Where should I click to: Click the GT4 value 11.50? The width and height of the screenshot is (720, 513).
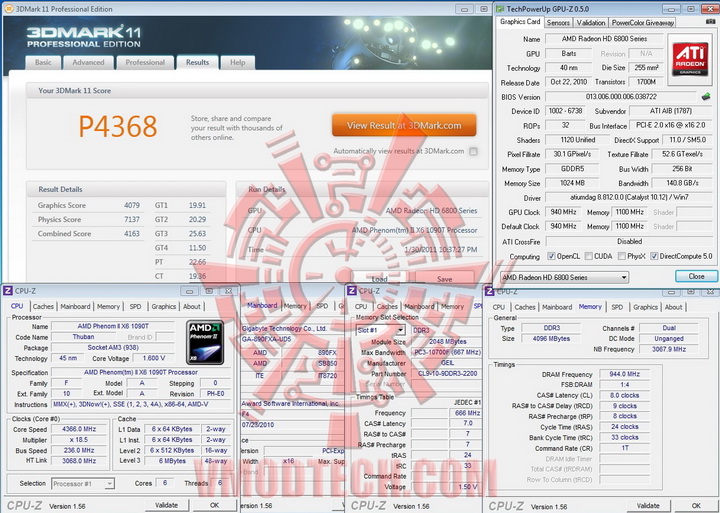click(197, 248)
